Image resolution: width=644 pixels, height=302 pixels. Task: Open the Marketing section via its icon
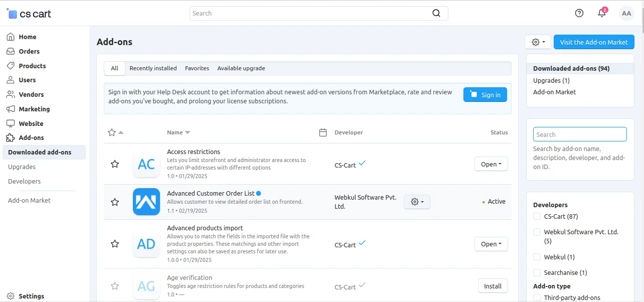[x=10, y=109]
